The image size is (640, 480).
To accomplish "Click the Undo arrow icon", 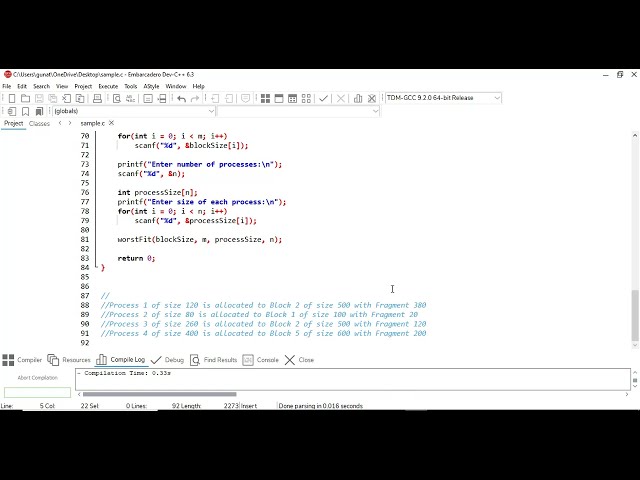I will (182, 98).
